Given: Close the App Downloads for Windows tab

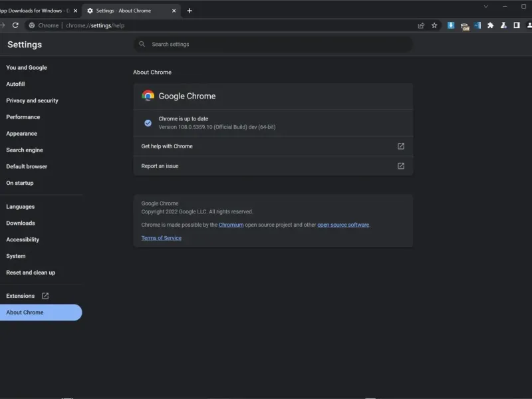Looking at the screenshot, I should 75,11.
